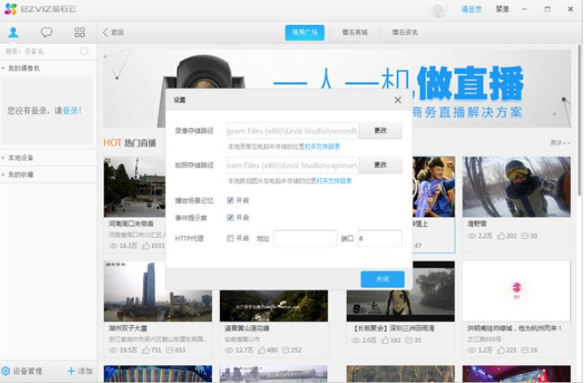Screen dimensions: 588x383
Task: Click the 添加 plus icon
Action: (71, 371)
